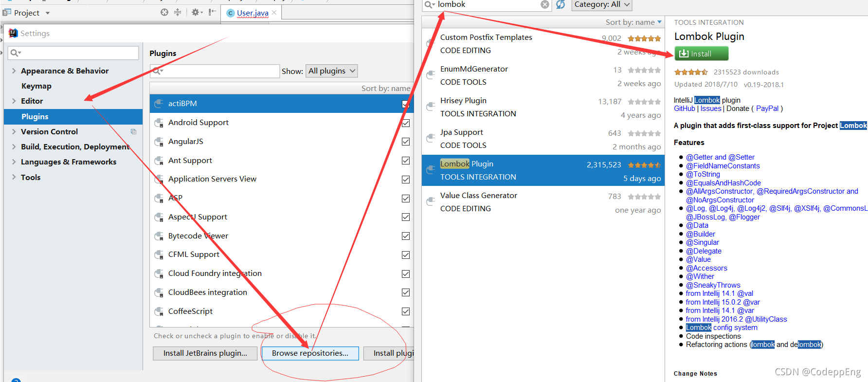Image resolution: width=868 pixels, height=382 pixels.
Task: Click the Lombok Plugin star rating
Action: (691, 72)
